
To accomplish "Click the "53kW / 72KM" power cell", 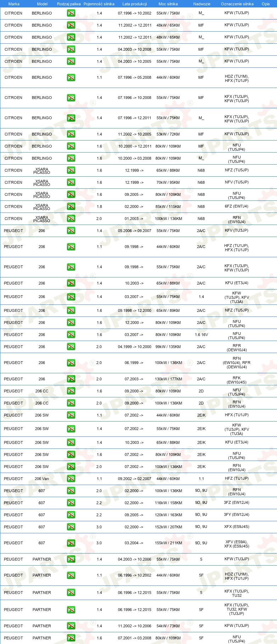I will pyautogui.click(x=168, y=134).
